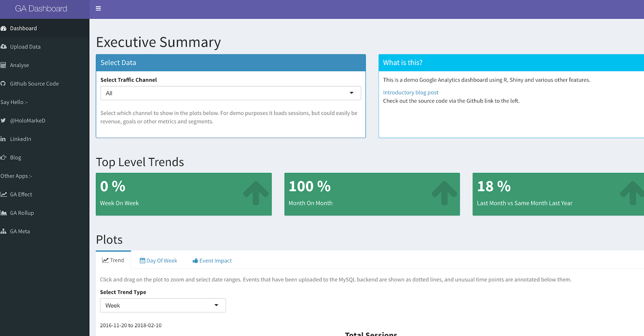Go to Upload Data page
The width and height of the screenshot is (644, 336).
coord(45,47)
